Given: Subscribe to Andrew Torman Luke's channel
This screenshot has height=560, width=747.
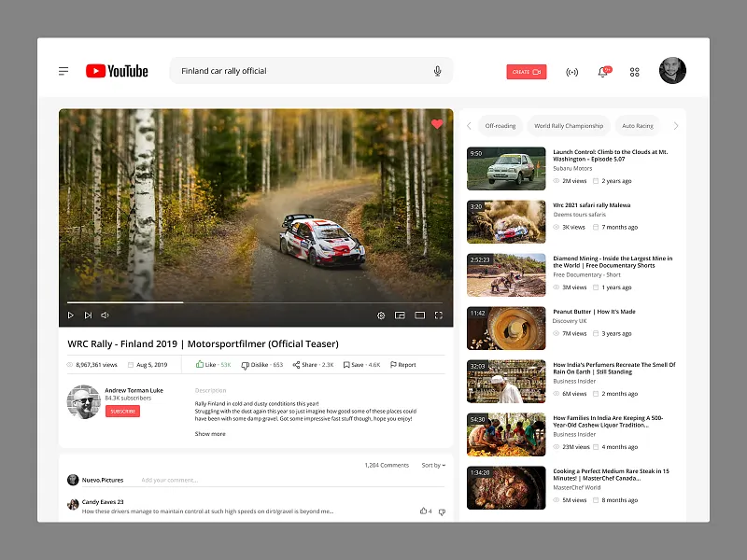Looking at the screenshot, I should (121, 411).
